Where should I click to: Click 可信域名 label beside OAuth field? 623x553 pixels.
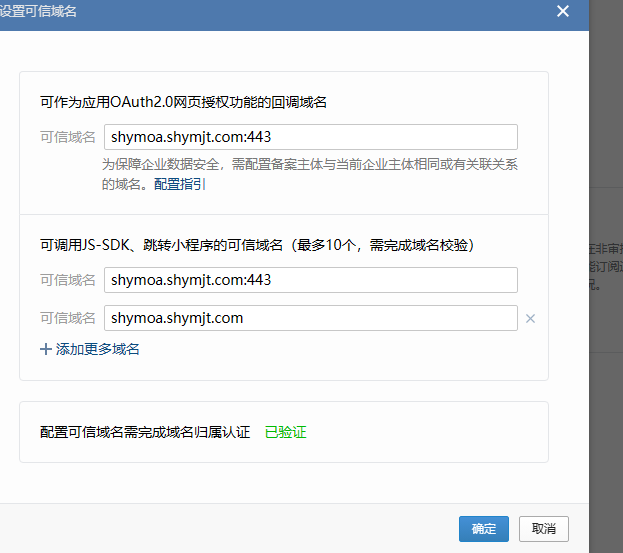tap(68, 137)
